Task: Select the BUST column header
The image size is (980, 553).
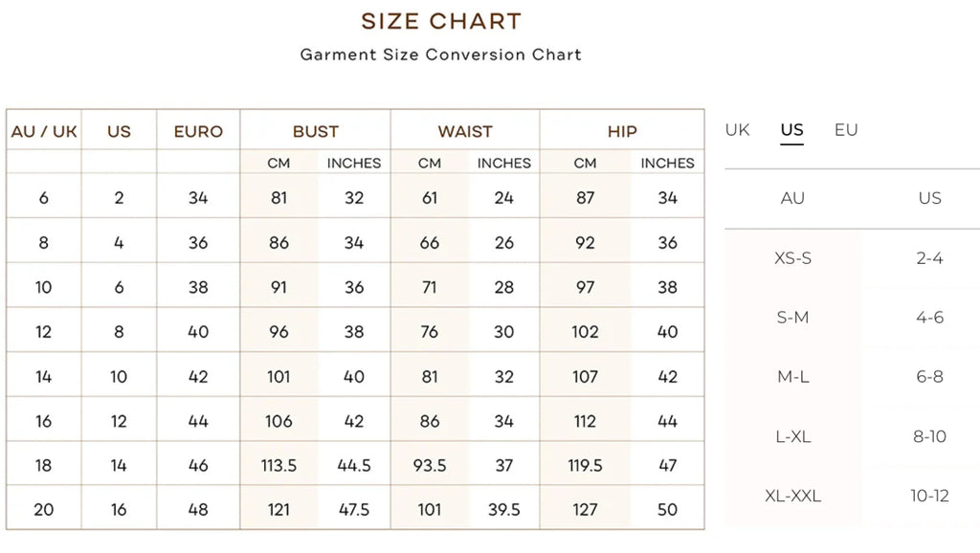Action: coord(316,132)
